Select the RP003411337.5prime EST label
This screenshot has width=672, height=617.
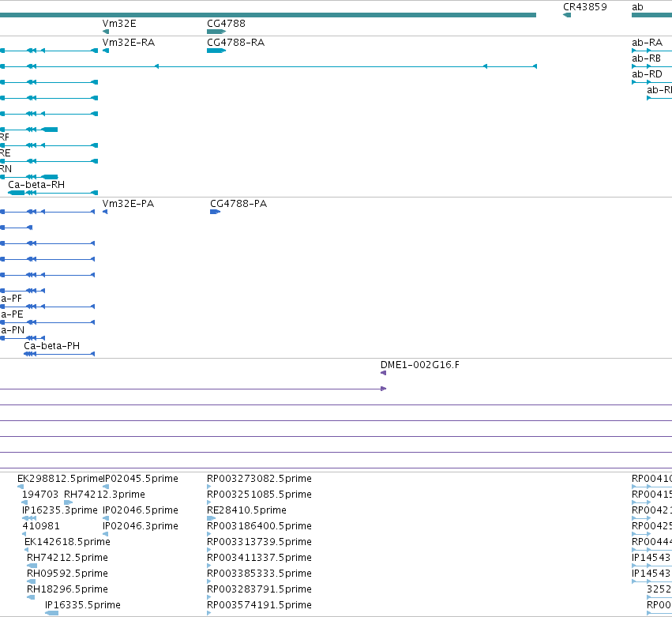pyautogui.click(x=259, y=558)
